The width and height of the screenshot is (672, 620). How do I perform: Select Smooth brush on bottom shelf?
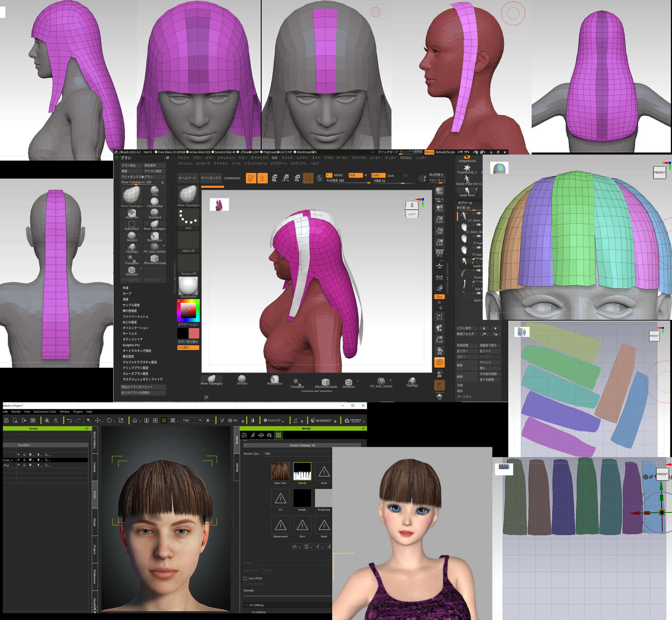pyautogui.click(x=242, y=380)
